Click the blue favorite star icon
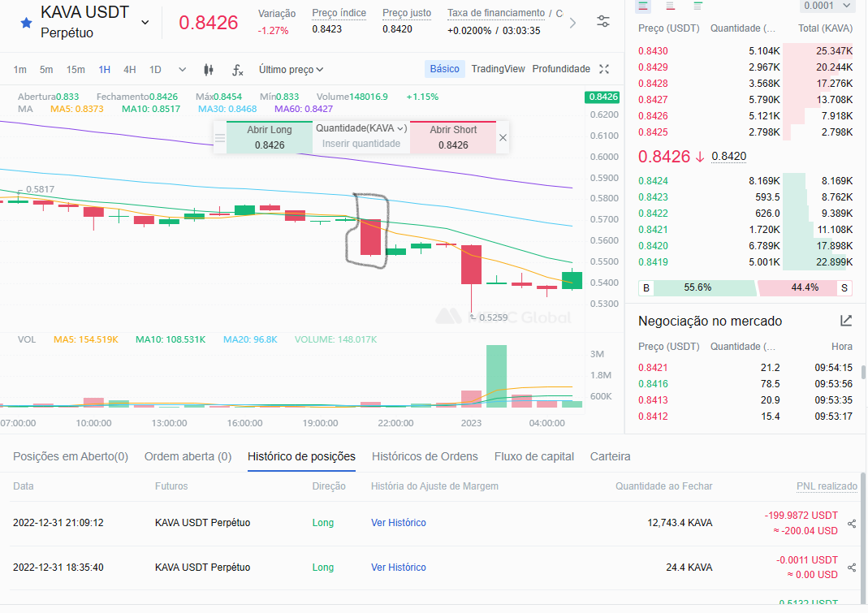Viewport: 868px width, 613px height. (x=26, y=23)
